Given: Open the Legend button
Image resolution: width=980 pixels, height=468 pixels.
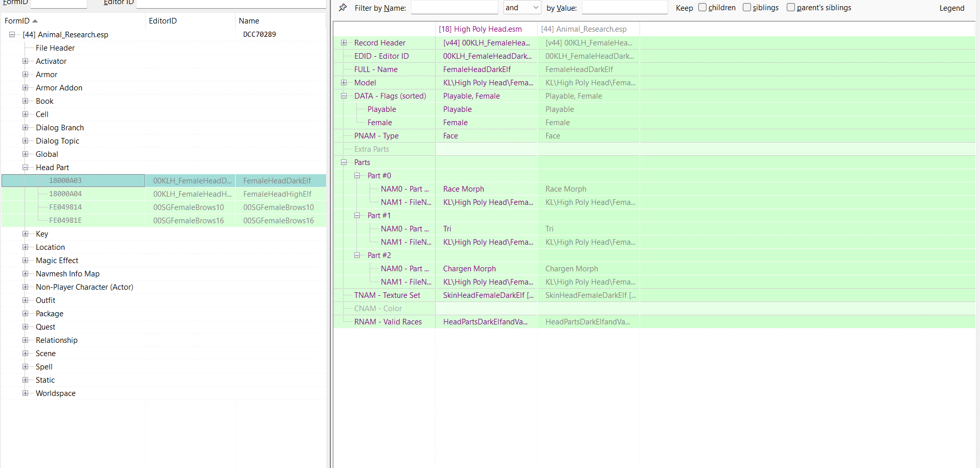Looking at the screenshot, I should click(952, 8).
